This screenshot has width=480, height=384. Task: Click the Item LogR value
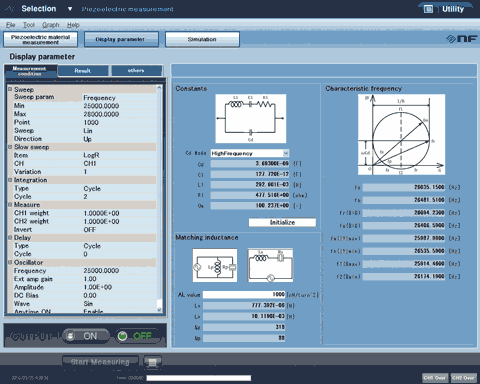[x=91, y=155]
